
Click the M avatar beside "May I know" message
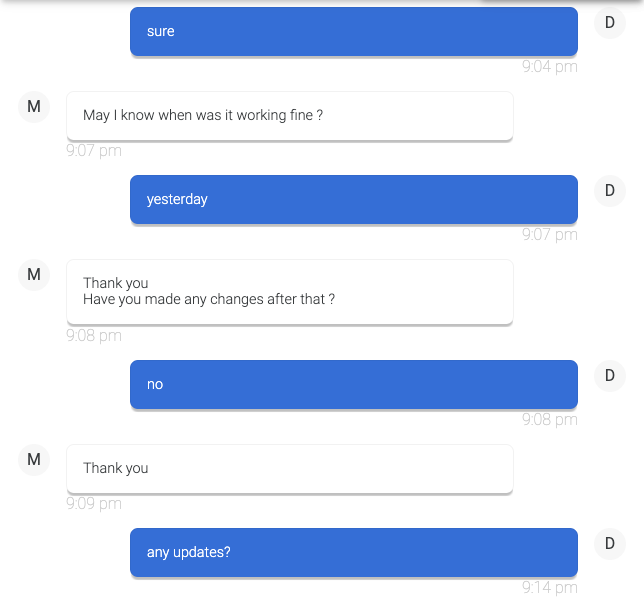34,106
